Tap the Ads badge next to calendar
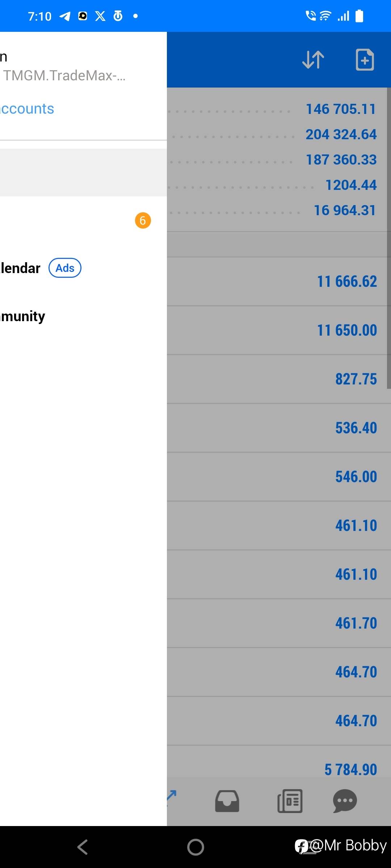This screenshot has height=868, width=391. click(65, 268)
